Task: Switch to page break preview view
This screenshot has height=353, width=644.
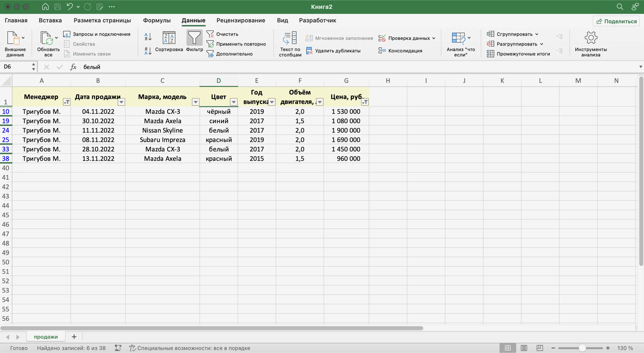Action: [539, 348]
